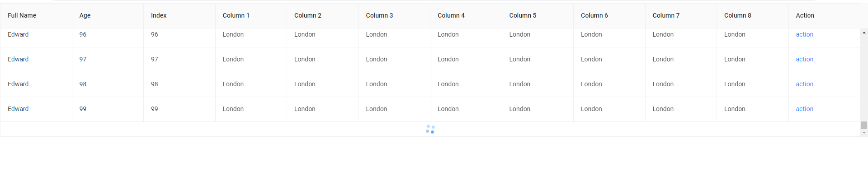This screenshot has height=191, width=868.
Task: Click the Column 3 header
Action: pyautogui.click(x=379, y=15)
